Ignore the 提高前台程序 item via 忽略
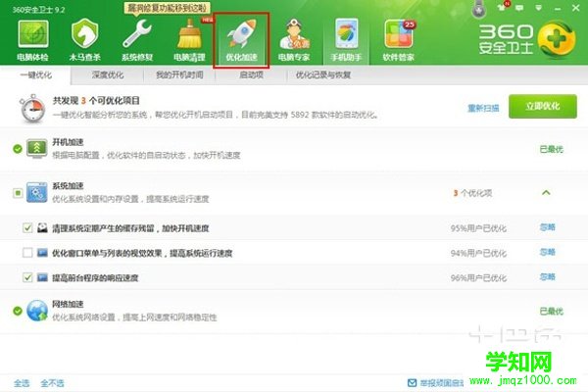This screenshot has height=392, width=588. click(547, 276)
